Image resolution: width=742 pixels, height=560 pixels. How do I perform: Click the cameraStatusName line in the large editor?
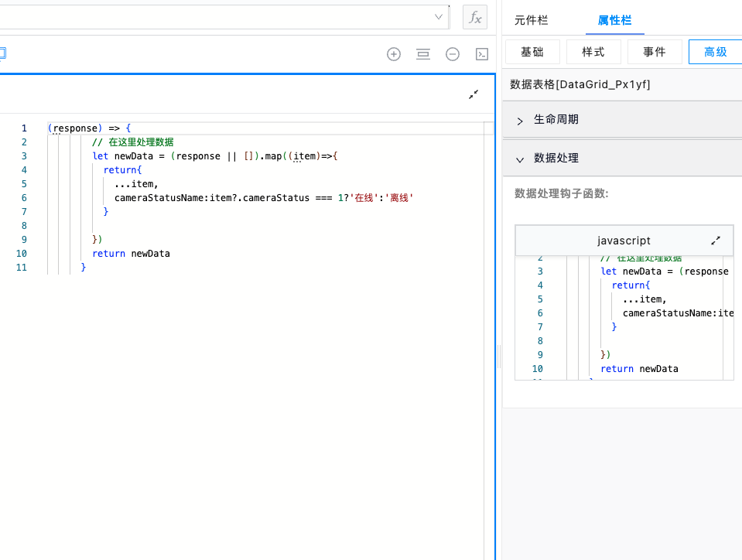click(x=264, y=198)
